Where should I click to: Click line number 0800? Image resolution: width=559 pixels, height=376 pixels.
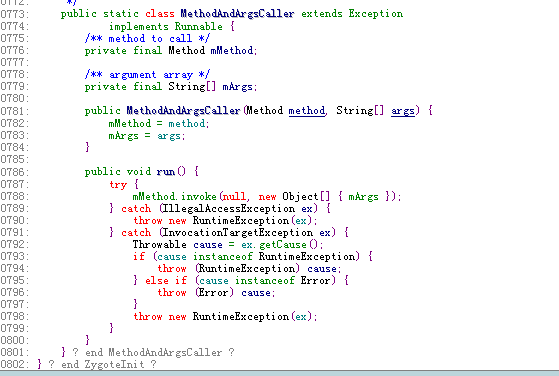[14, 340]
